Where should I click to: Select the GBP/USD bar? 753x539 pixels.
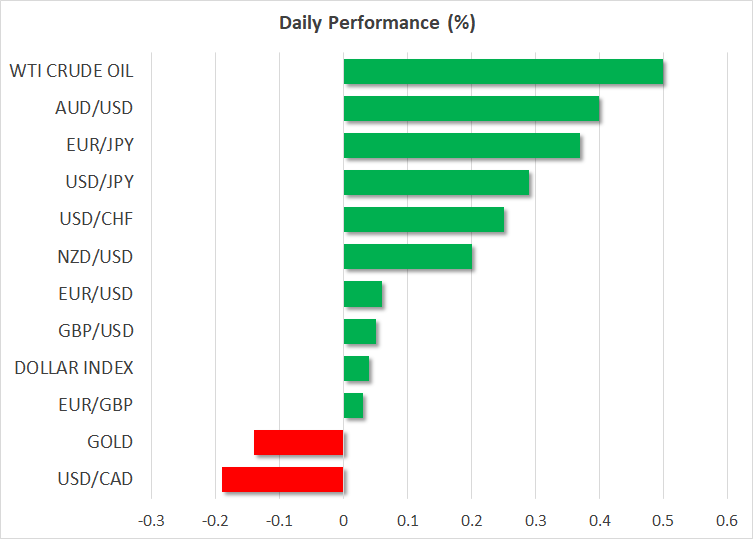tap(359, 331)
